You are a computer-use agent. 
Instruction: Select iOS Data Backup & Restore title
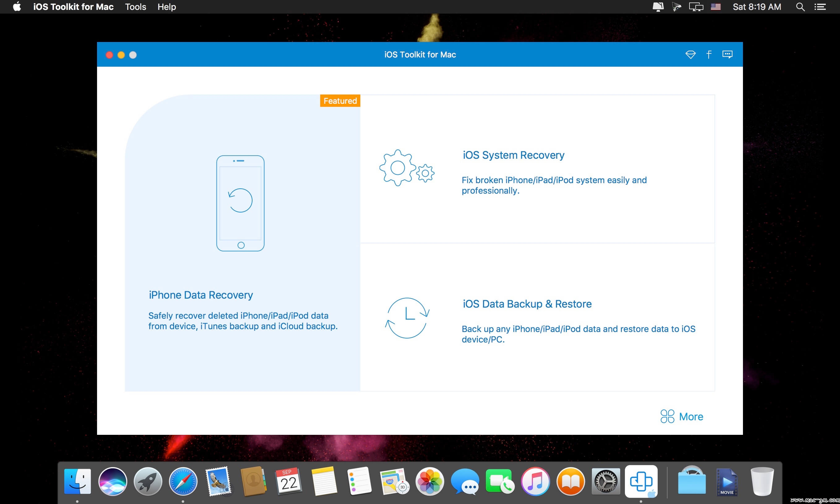527,304
